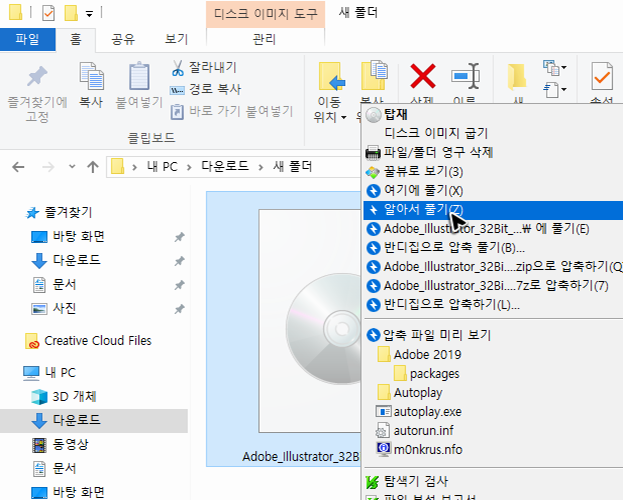Click permanently delete file/folder (영구 삭제)
The image size is (623, 500).
coord(493,152)
